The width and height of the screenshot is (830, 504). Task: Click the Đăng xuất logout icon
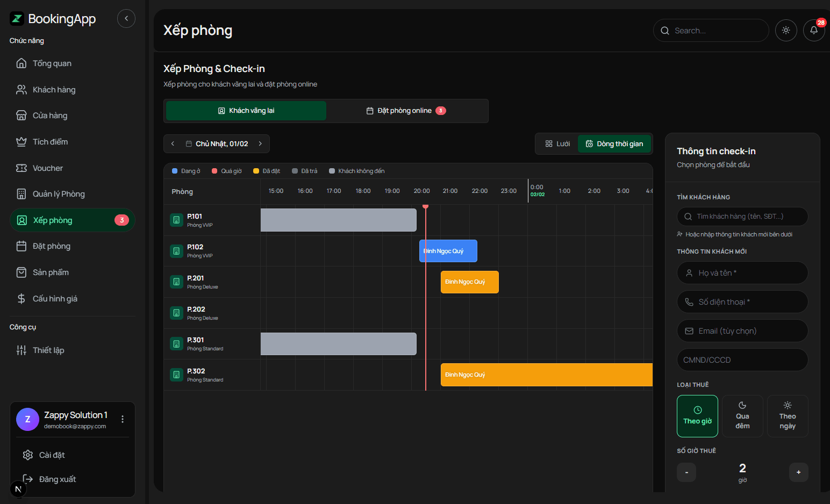click(28, 479)
